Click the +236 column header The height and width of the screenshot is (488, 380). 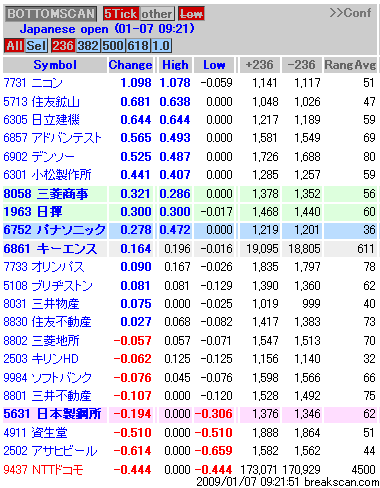(259, 64)
